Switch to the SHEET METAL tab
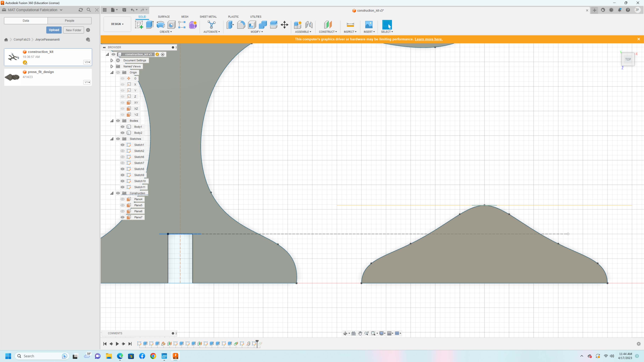The width and height of the screenshot is (644, 362). click(x=208, y=17)
